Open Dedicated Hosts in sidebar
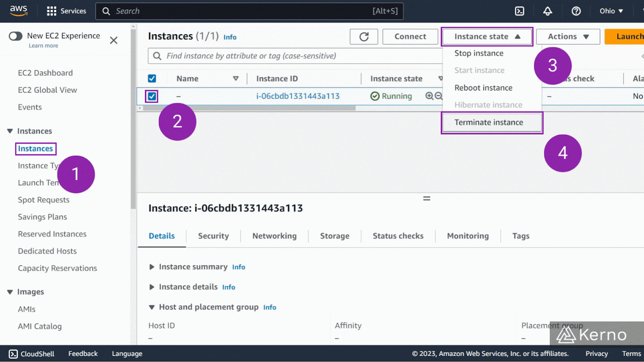Screen dimensions: 644x362 (x=47, y=251)
